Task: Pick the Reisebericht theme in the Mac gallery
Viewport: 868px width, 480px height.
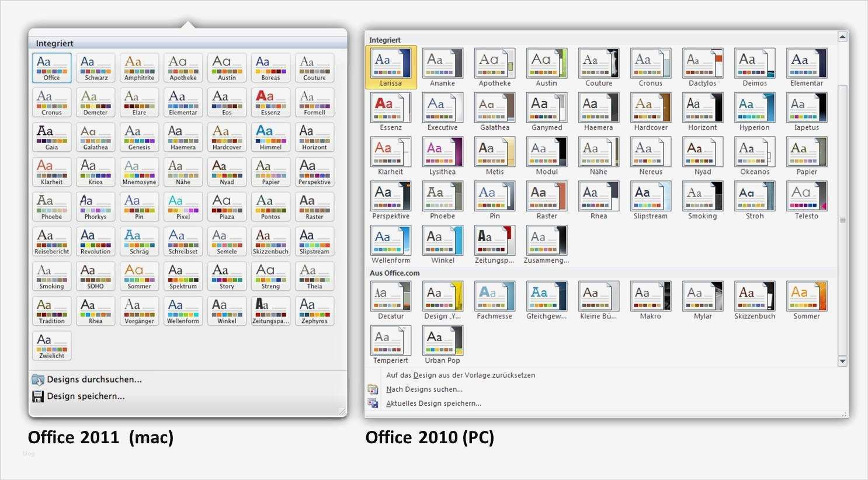Action: [x=52, y=242]
